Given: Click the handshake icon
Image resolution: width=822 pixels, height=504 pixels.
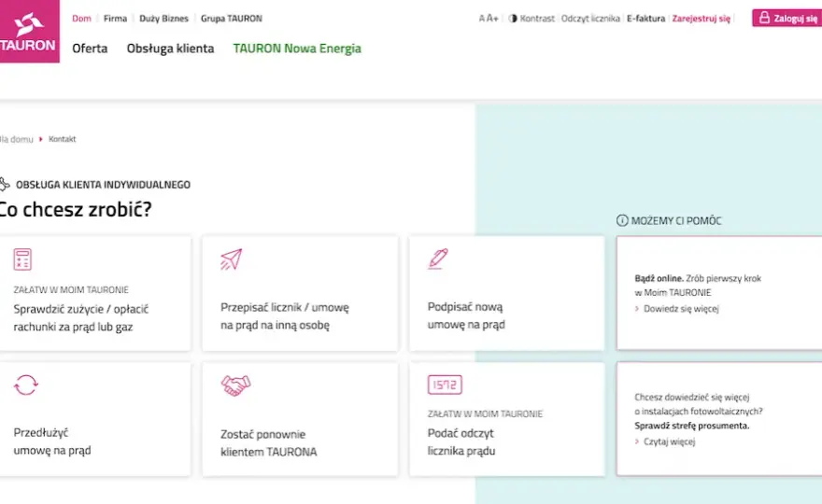Looking at the screenshot, I should 236,385.
